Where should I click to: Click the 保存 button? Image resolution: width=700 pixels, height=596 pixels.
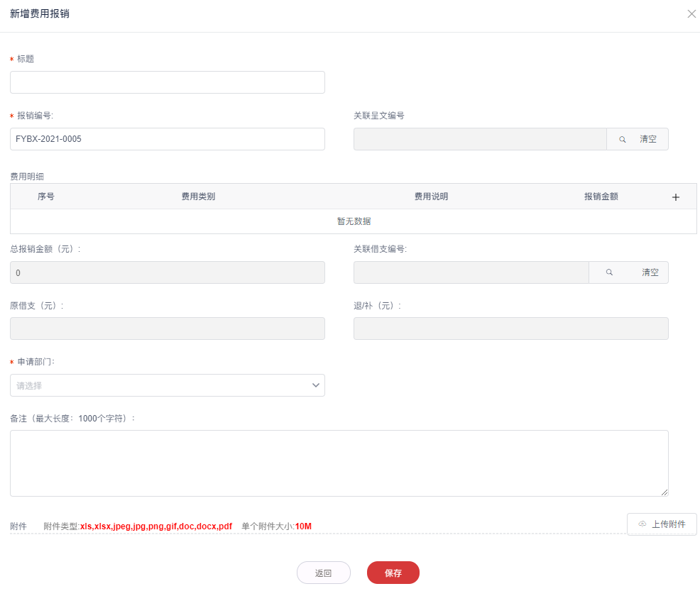pos(393,573)
